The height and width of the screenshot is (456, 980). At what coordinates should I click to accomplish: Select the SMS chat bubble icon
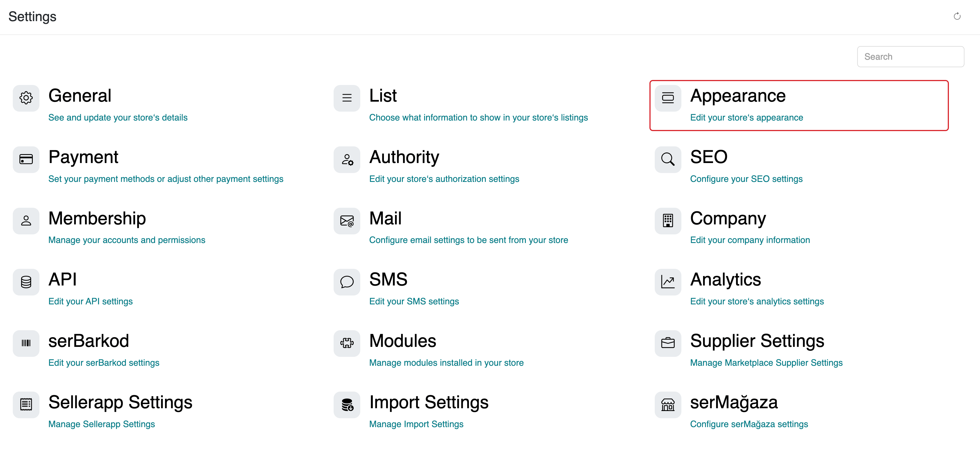tap(347, 282)
